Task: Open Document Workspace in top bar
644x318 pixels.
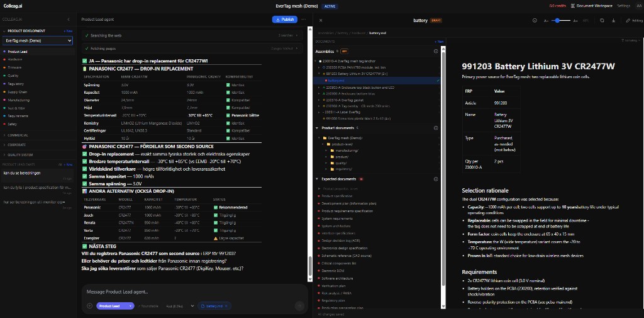Action: coord(591,6)
